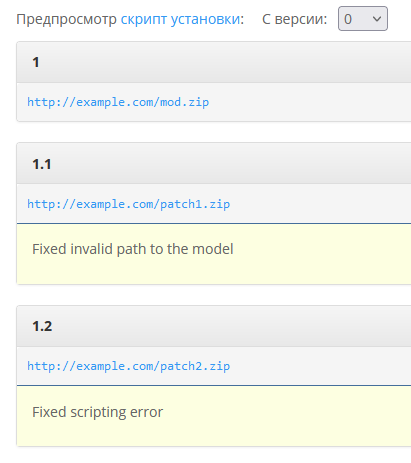Click the "mod.zip" filename in the URL
This screenshot has height=463, width=411.
pos(185,102)
